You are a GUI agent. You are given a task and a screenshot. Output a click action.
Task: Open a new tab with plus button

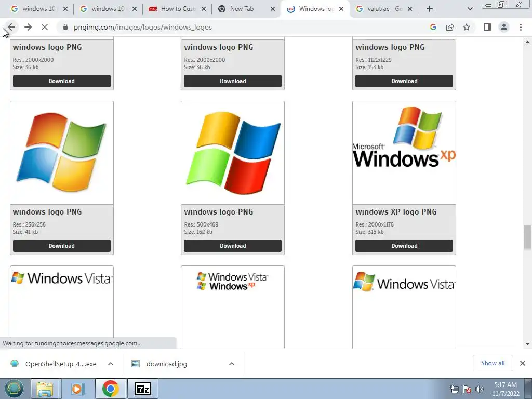[x=430, y=9]
